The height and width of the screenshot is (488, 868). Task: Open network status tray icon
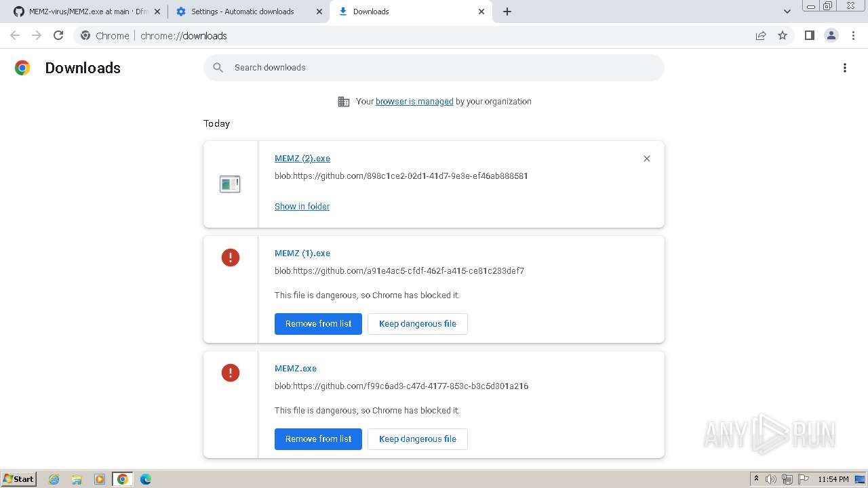tap(787, 479)
